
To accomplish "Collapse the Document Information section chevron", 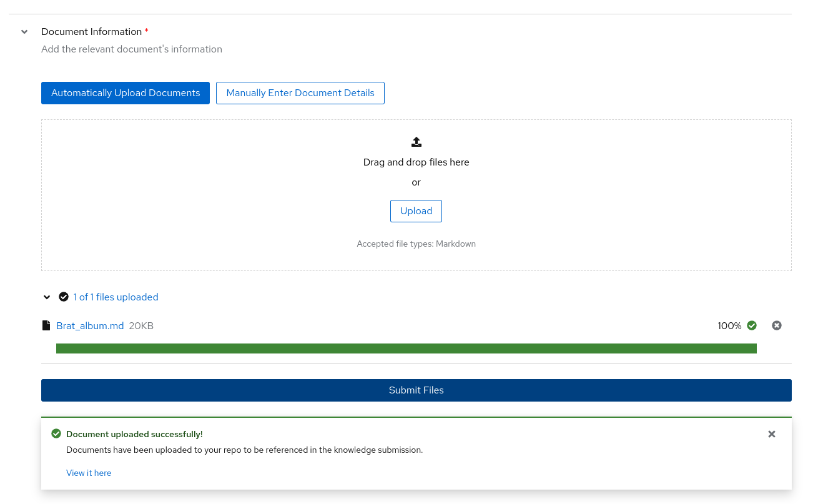I will click(x=24, y=32).
